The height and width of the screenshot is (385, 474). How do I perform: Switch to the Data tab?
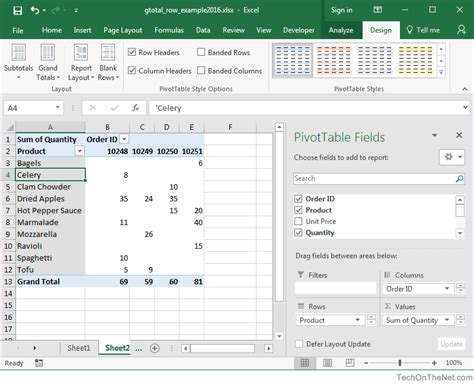point(203,30)
